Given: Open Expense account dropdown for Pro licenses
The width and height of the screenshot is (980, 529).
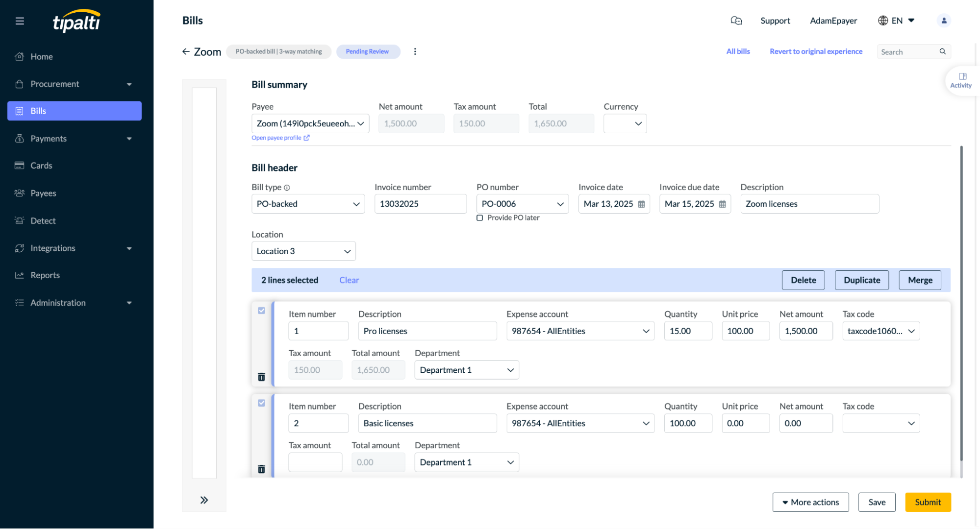Looking at the screenshot, I should (x=580, y=331).
